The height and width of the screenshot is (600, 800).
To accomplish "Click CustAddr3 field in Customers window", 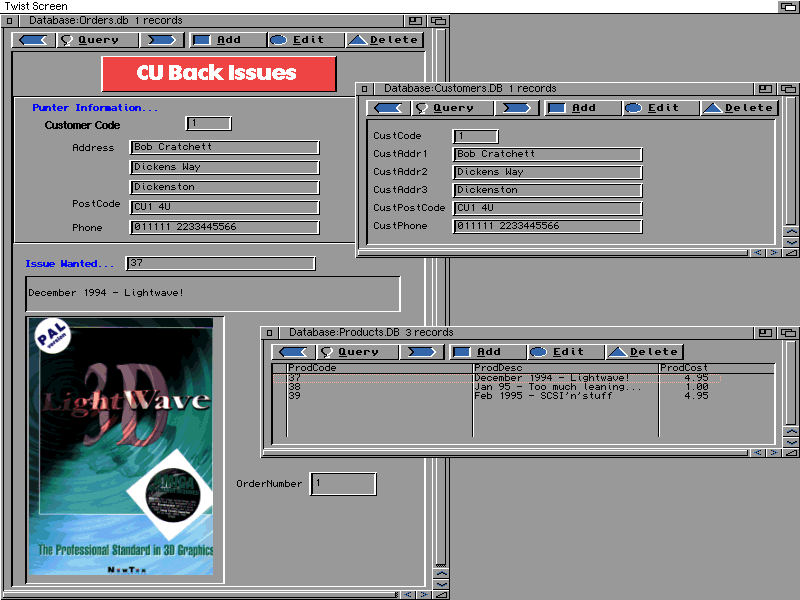I will [x=547, y=190].
